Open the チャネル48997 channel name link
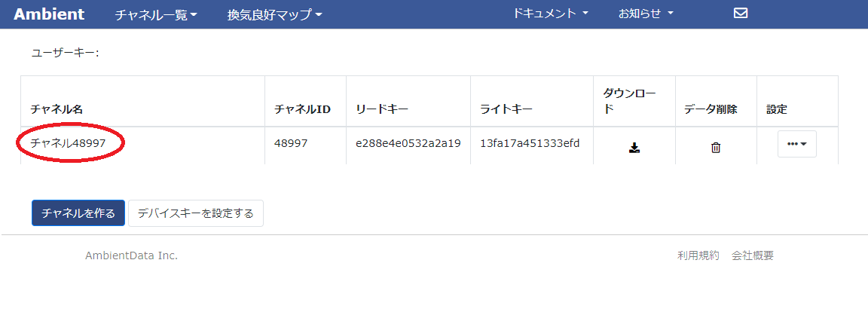Screen dimensions: 868x312 (68, 144)
